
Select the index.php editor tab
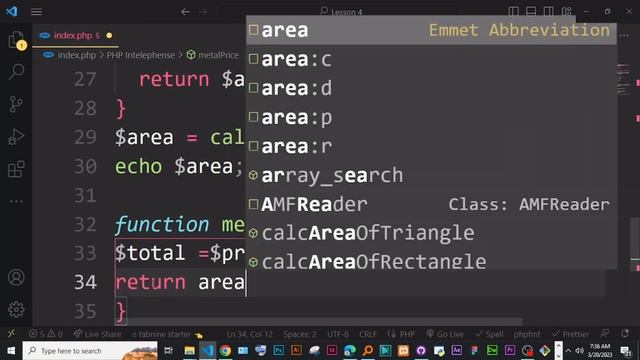[76, 36]
